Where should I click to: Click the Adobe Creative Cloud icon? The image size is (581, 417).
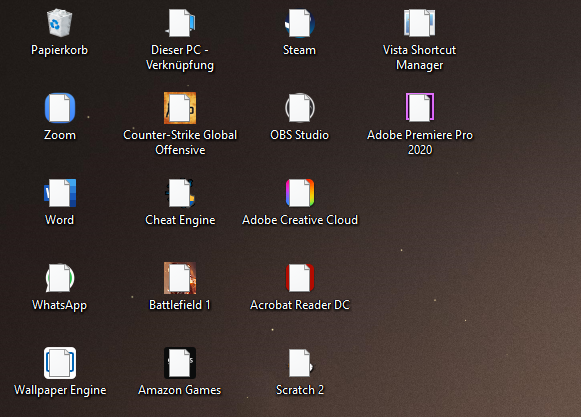[x=300, y=193]
